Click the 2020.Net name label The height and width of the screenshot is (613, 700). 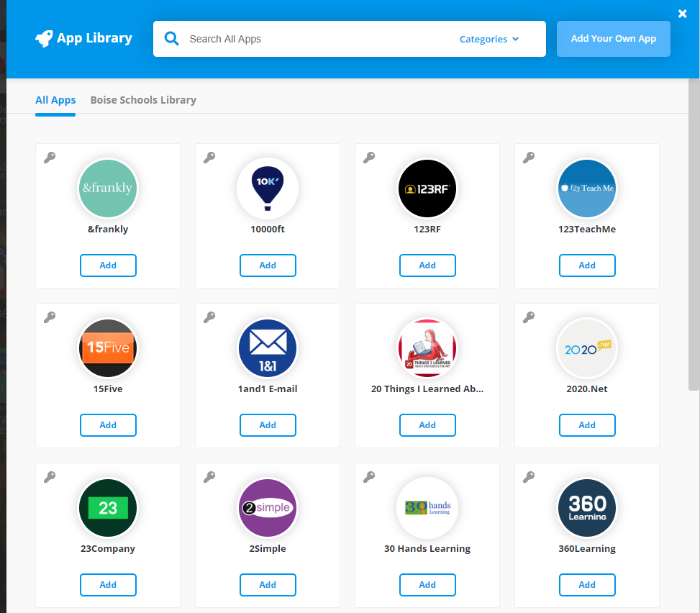[587, 389]
